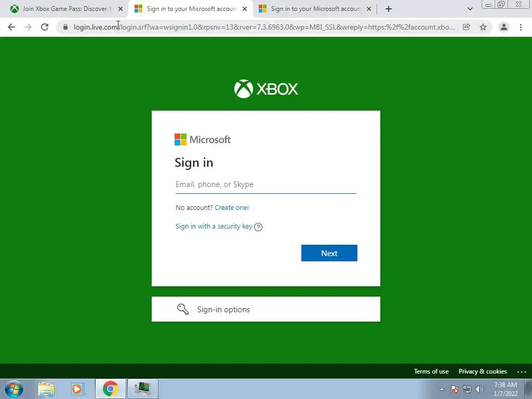Open Sign-in options

265,309
